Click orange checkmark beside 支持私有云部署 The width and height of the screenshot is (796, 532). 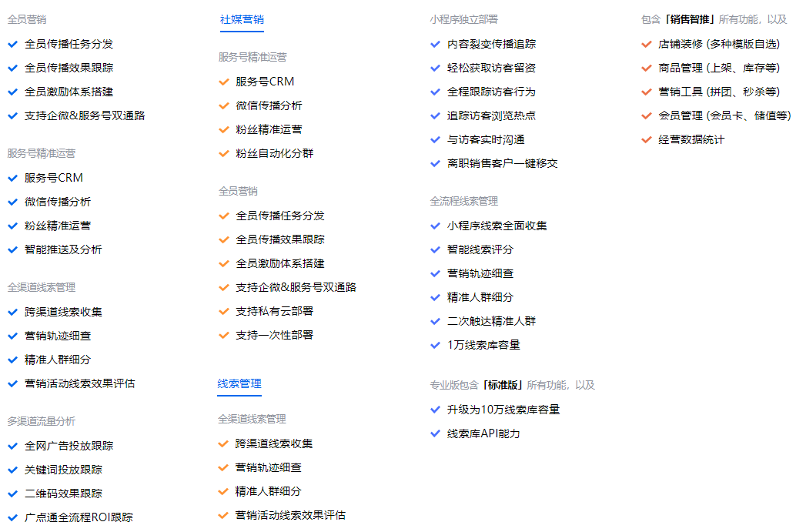coord(224,311)
